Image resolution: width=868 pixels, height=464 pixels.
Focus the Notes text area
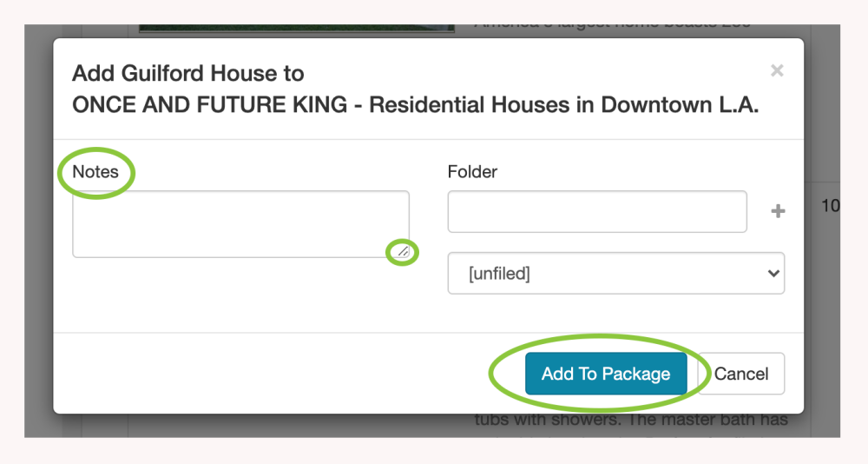click(x=240, y=224)
